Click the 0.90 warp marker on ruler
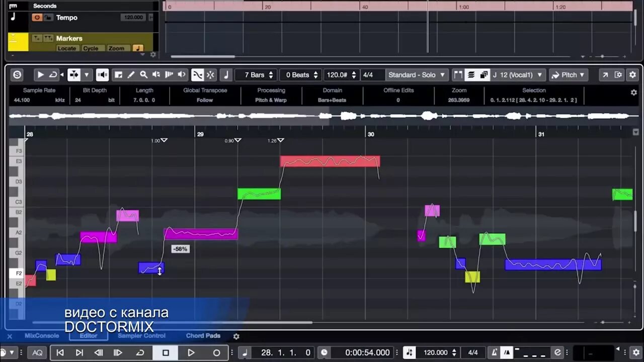The height and width of the screenshot is (362, 644). point(237,140)
